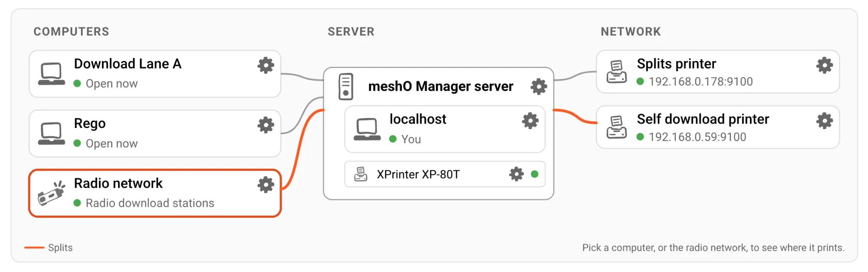
Task: Select the Radio network name
Action: click(118, 183)
